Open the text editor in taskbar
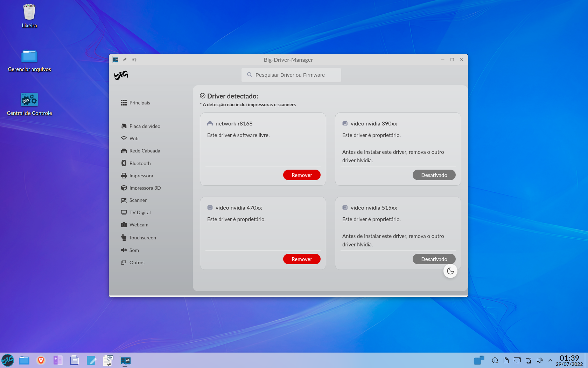This screenshot has width=588, height=368. click(x=91, y=360)
